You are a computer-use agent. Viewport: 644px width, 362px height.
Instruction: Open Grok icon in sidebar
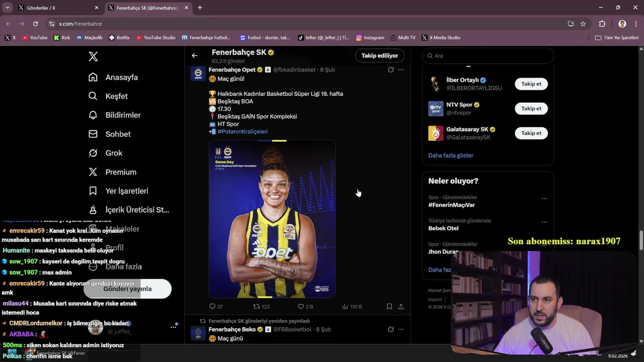93,153
